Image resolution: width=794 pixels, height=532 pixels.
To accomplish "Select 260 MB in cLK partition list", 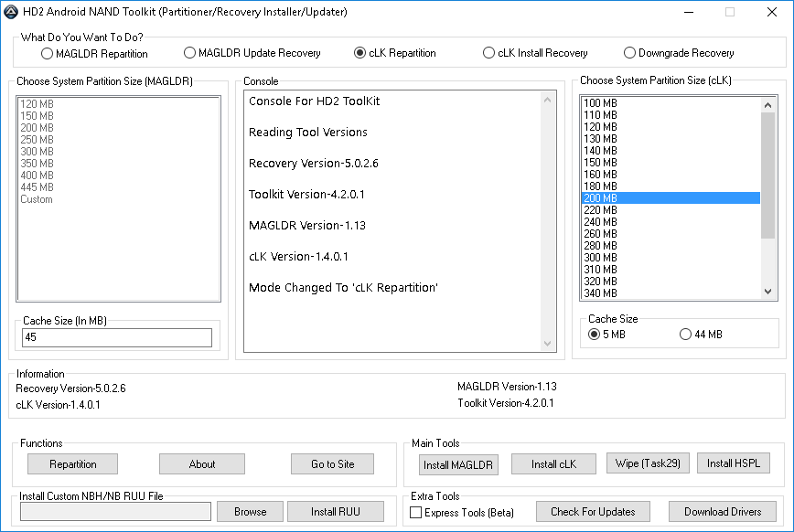I will 671,234.
